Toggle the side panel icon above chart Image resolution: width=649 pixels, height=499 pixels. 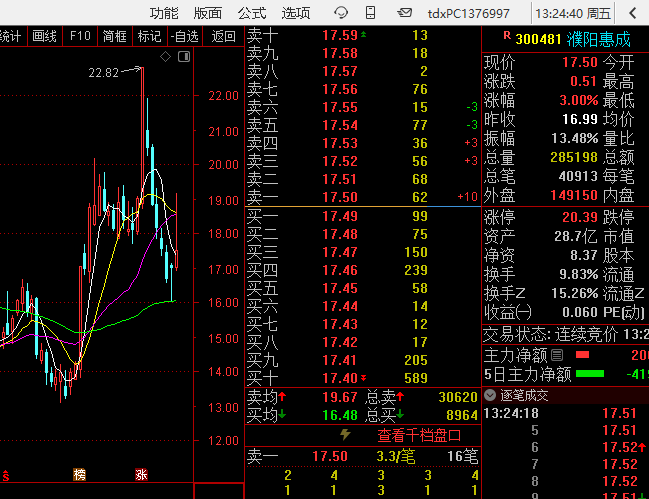click(184, 57)
